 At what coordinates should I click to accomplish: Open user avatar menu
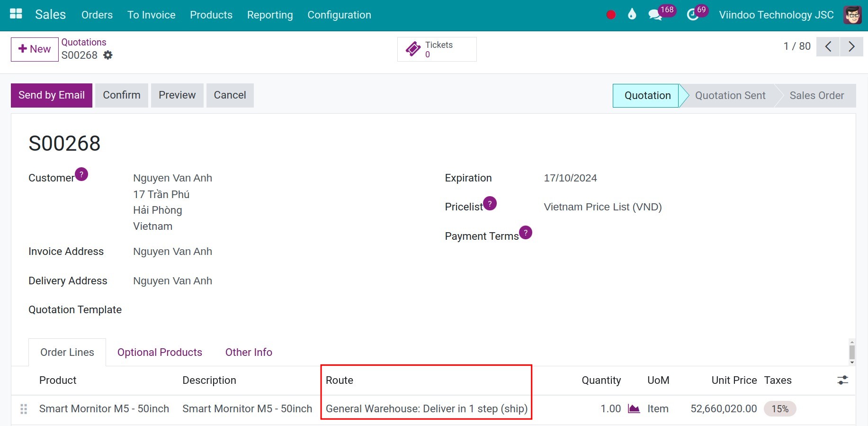(x=853, y=15)
